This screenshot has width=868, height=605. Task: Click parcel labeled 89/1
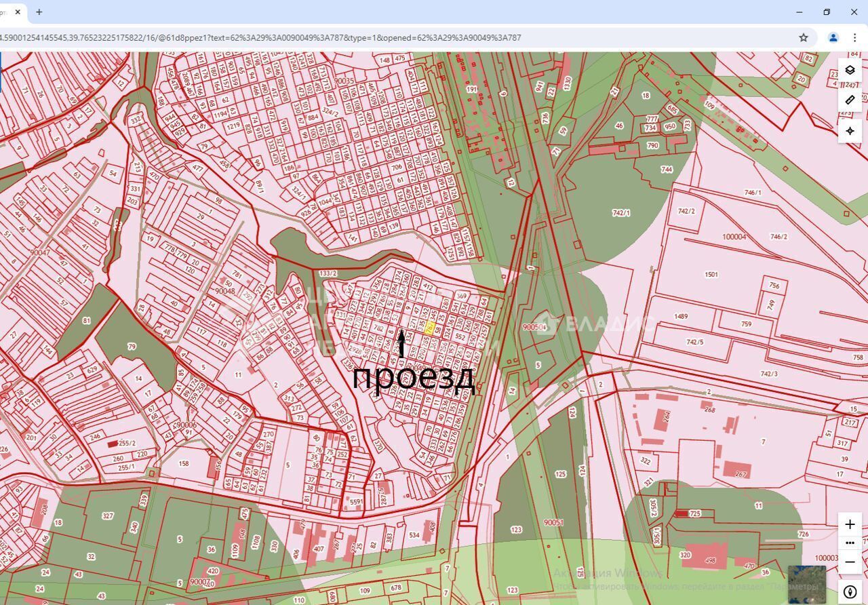[260, 187]
